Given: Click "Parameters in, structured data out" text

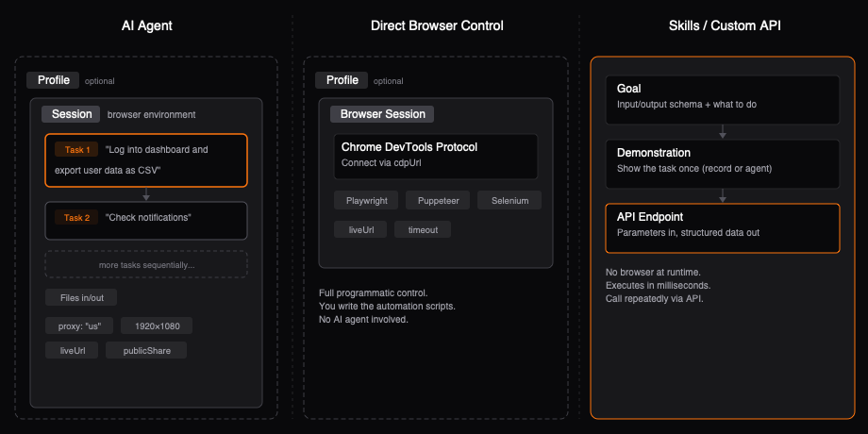Looking at the screenshot, I should (x=688, y=232).
